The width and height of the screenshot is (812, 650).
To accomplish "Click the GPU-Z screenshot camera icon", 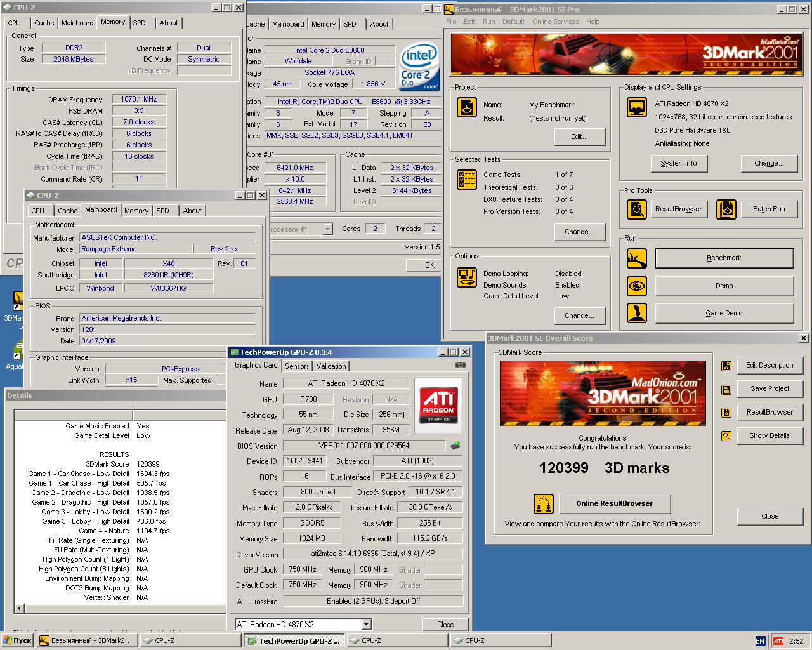I will [x=461, y=365].
